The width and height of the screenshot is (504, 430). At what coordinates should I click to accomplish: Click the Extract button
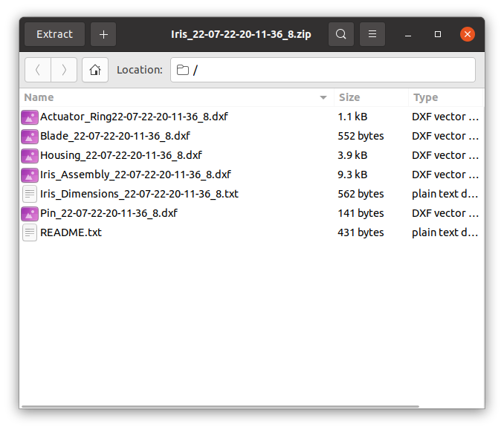tap(55, 34)
